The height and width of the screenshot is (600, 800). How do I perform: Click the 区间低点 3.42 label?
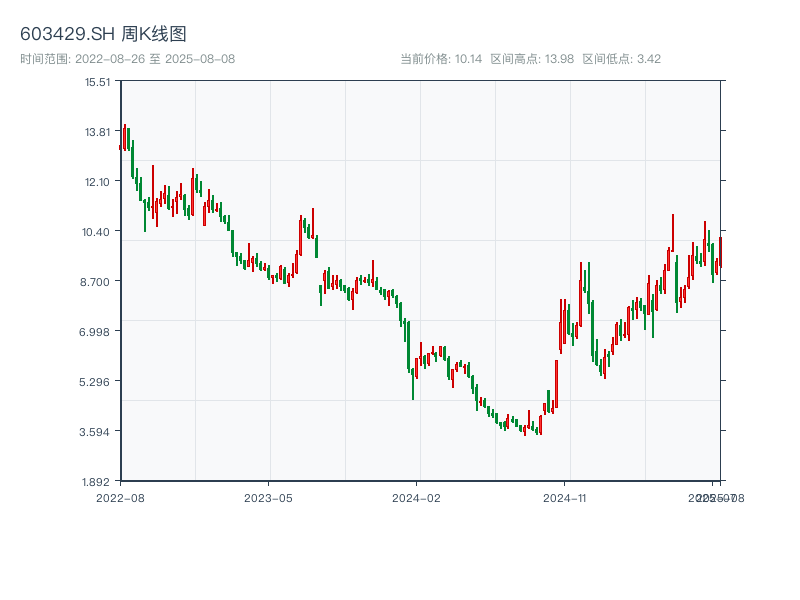tap(621, 59)
